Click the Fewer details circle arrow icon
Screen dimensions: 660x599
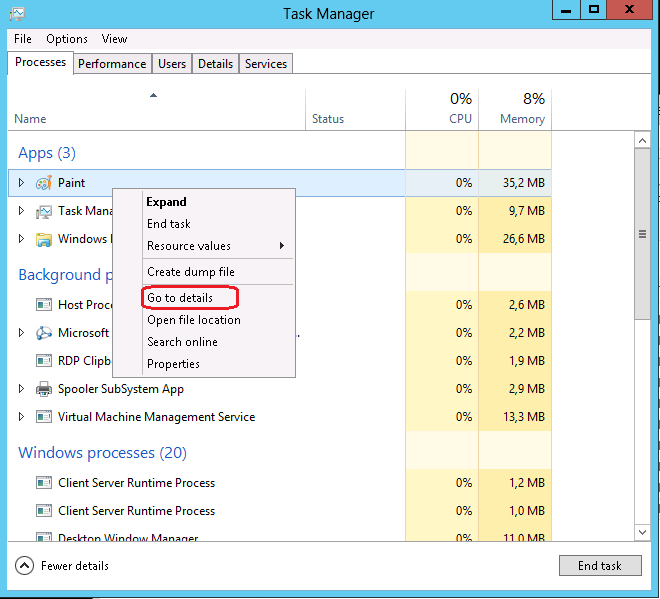(25, 566)
